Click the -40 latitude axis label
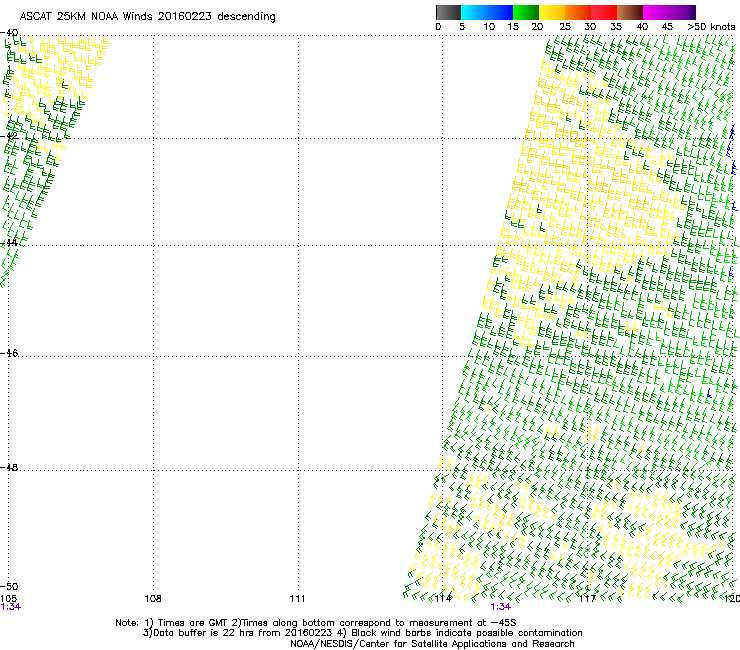 click(x=9, y=33)
